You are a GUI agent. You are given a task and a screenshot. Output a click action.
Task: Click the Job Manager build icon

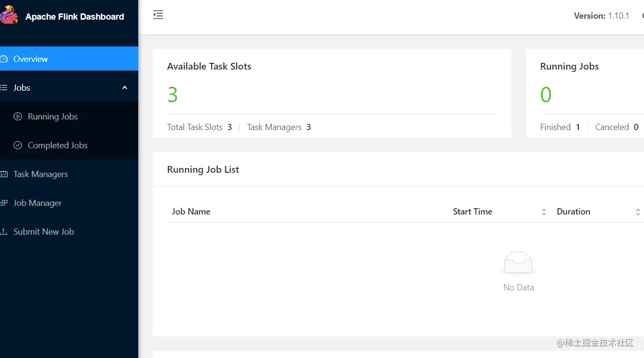pyautogui.click(x=4, y=203)
